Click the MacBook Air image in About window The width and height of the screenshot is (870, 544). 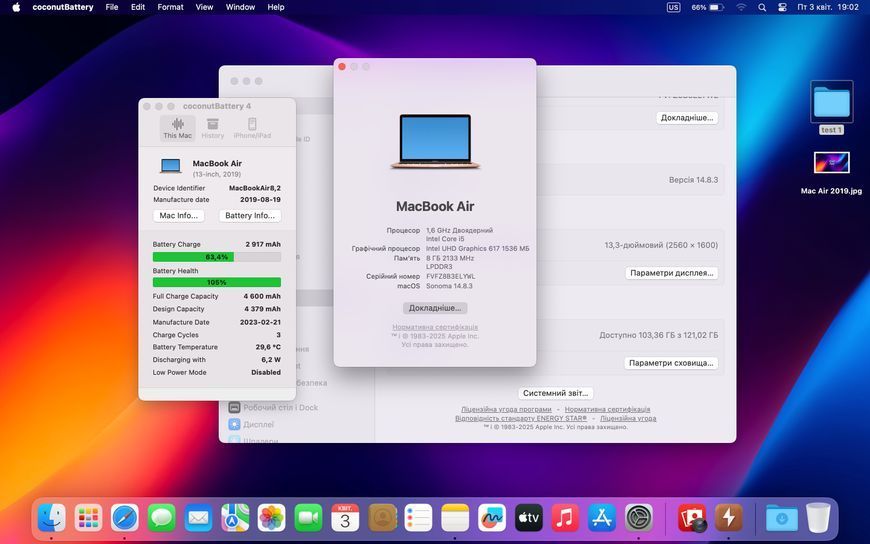[x=435, y=142]
